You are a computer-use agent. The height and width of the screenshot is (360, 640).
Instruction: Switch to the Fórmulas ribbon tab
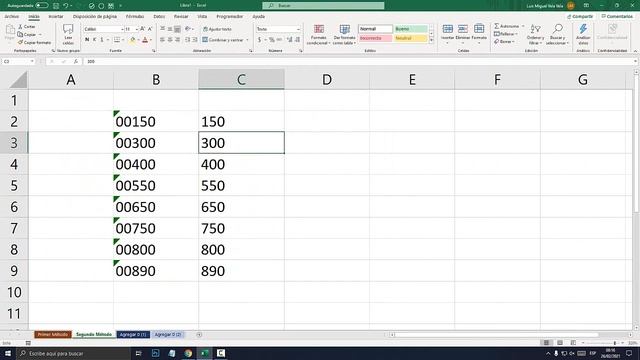pyautogui.click(x=135, y=17)
